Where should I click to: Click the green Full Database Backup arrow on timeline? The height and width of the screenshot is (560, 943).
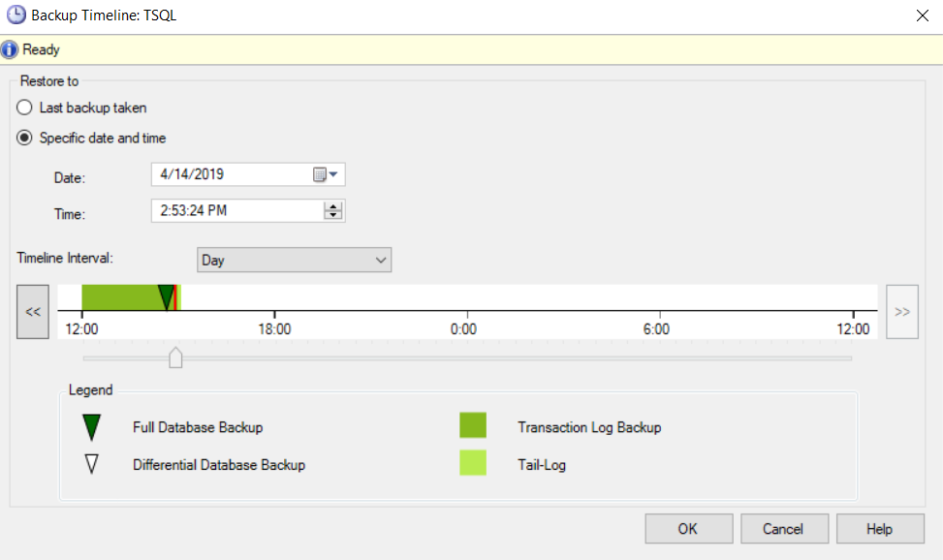167,296
